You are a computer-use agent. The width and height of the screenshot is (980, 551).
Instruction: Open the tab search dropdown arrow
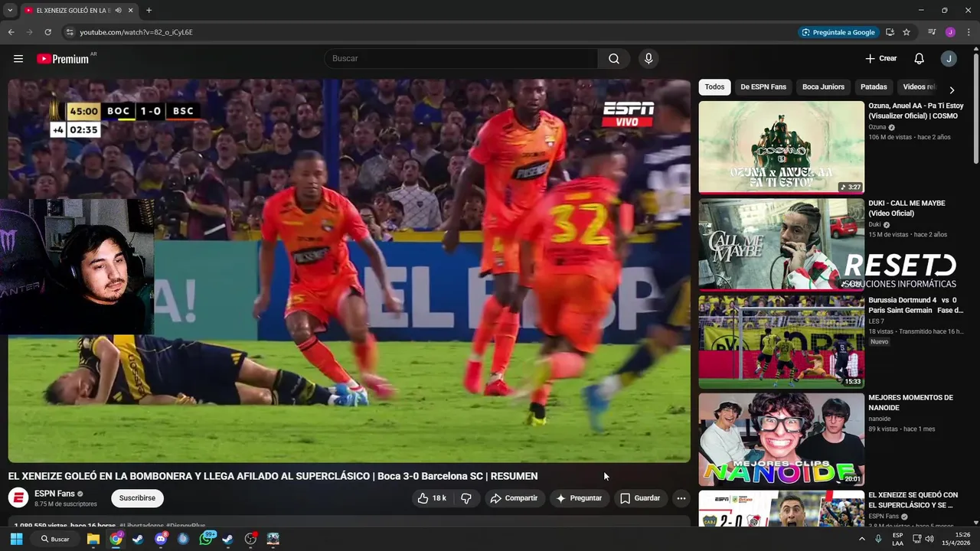click(x=10, y=10)
